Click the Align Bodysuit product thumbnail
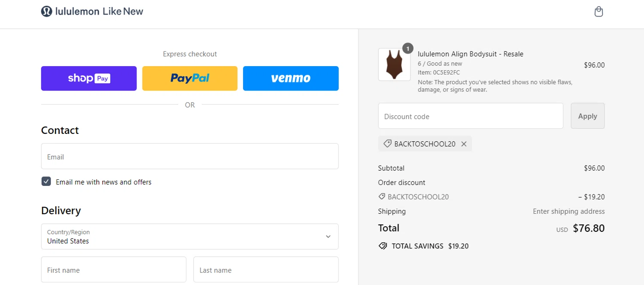 click(394, 64)
